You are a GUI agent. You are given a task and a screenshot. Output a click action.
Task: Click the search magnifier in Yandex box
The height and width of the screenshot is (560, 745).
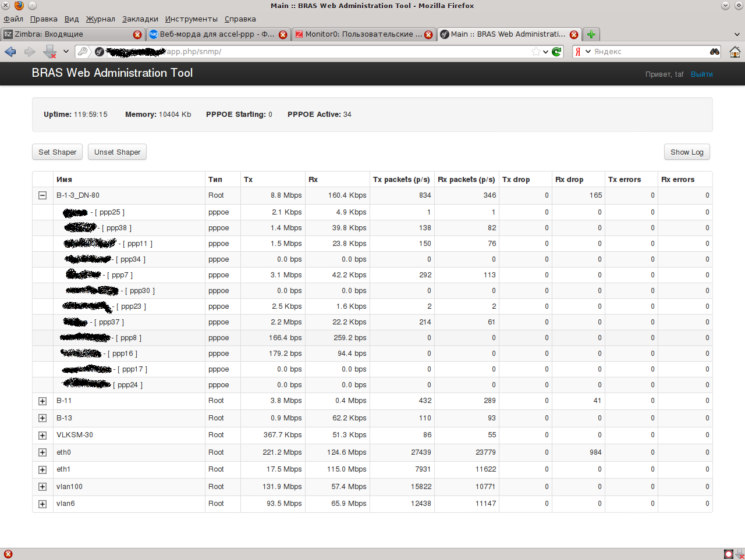(714, 52)
